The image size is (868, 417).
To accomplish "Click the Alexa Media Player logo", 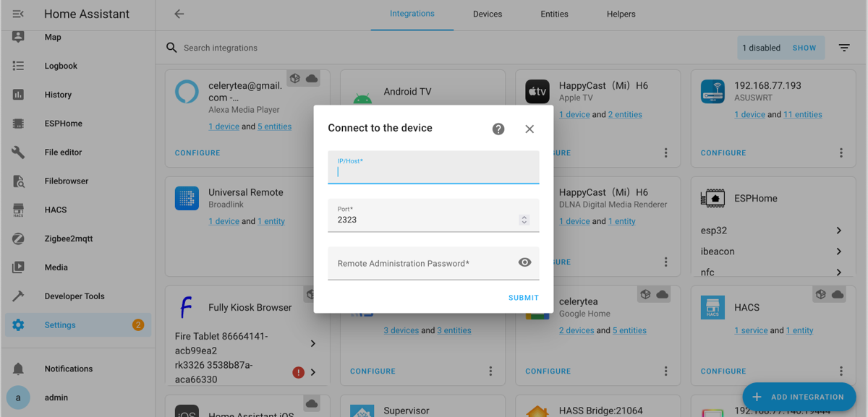I will point(187,92).
